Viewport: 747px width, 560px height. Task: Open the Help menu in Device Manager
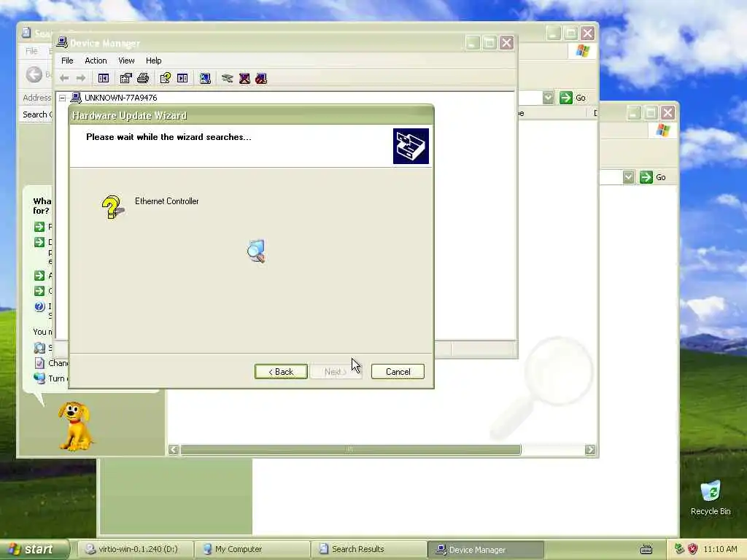tap(153, 61)
